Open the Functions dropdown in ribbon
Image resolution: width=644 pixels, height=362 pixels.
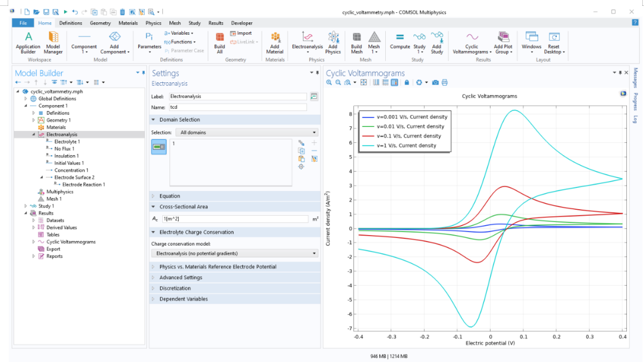180,42
